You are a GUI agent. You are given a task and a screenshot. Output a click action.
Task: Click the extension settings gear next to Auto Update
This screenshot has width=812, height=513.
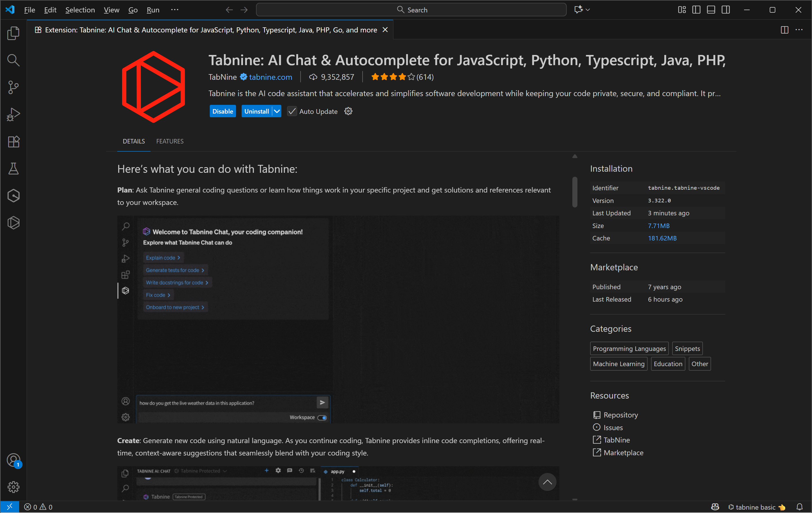coord(348,111)
